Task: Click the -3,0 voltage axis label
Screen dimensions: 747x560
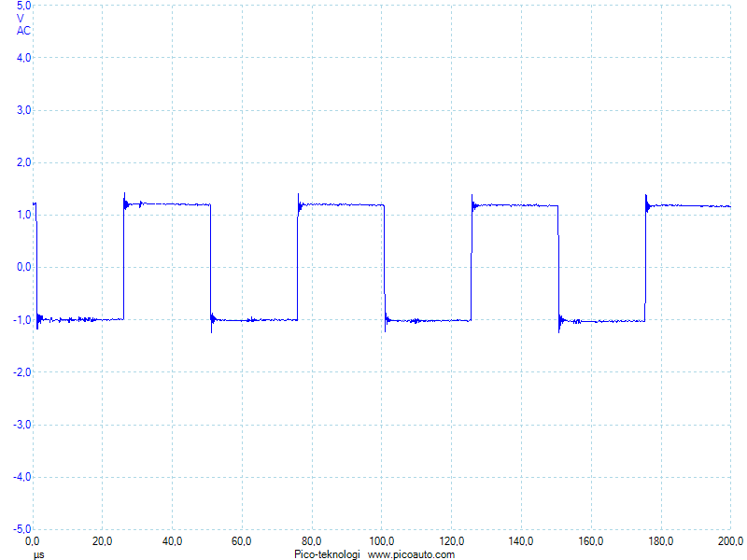Action: click(21, 425)
